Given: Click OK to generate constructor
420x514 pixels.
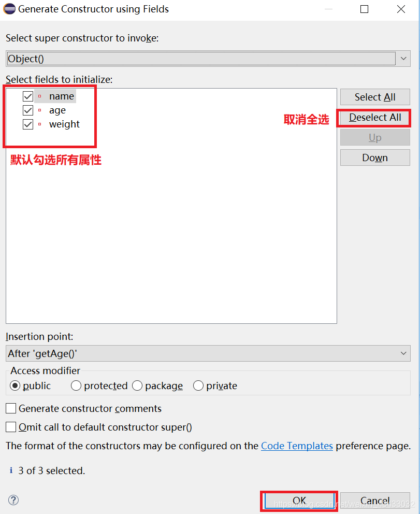Looking at the screenshot, I should pos(299,501).
